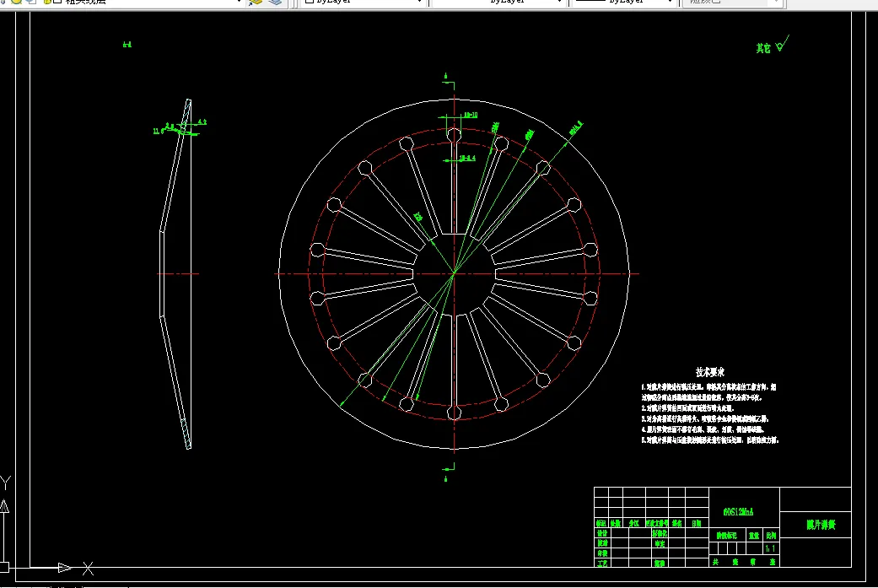
Task: Select the 4.2 dimension on side view
Action: (202, 121)
